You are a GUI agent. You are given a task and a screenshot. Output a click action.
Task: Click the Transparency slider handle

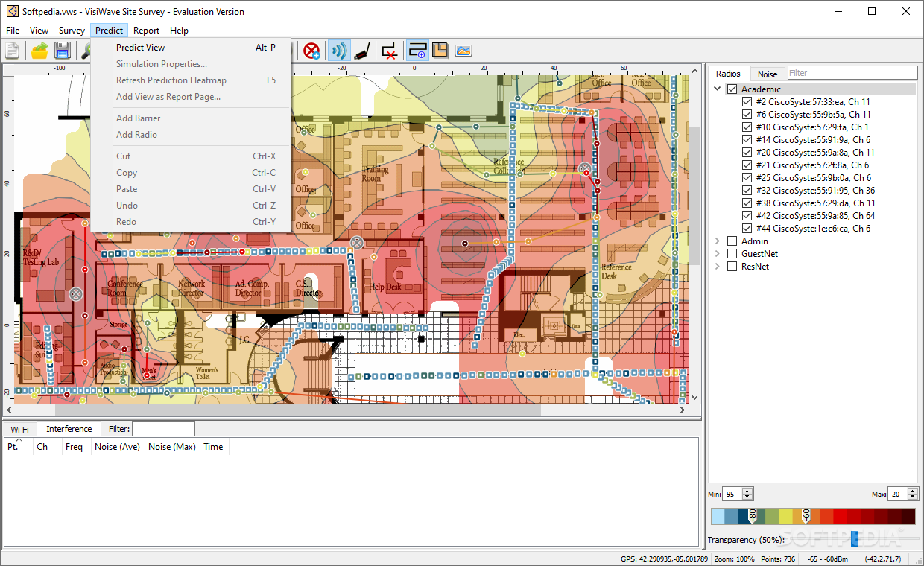[854, 537]
